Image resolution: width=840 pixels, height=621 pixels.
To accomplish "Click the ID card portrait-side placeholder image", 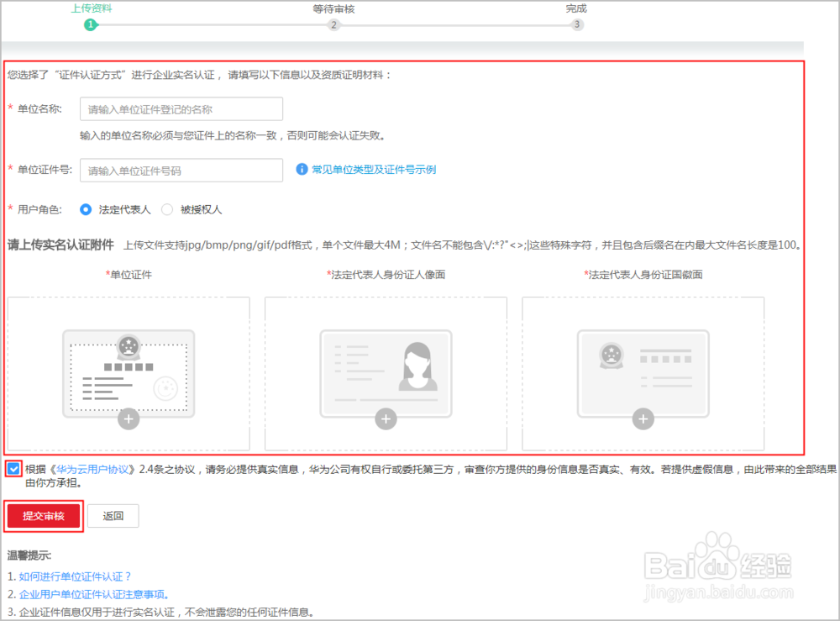I will coord(386,373).
